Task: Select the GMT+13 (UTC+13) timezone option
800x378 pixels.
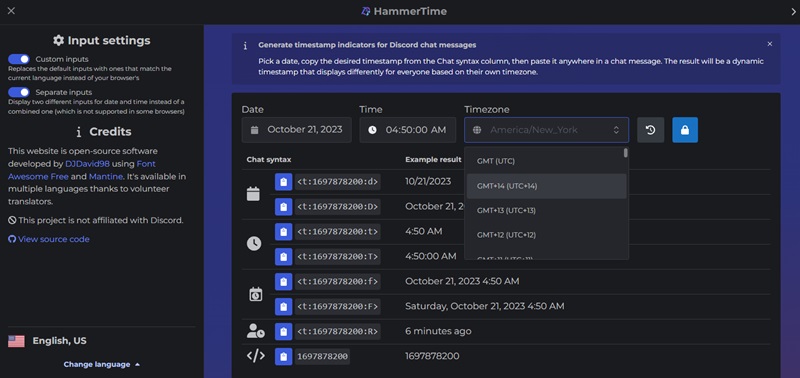Action: [x=546, y=211]
